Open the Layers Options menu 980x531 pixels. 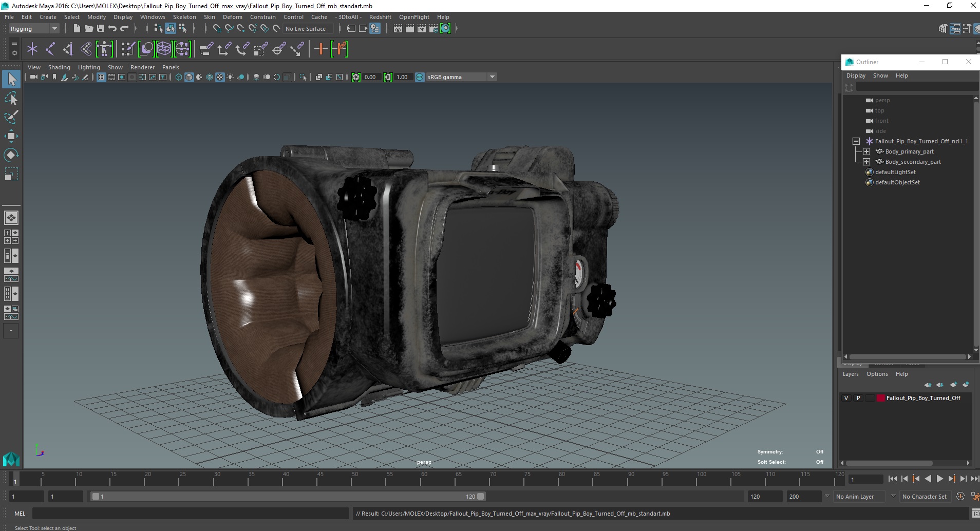coord(877,374)
